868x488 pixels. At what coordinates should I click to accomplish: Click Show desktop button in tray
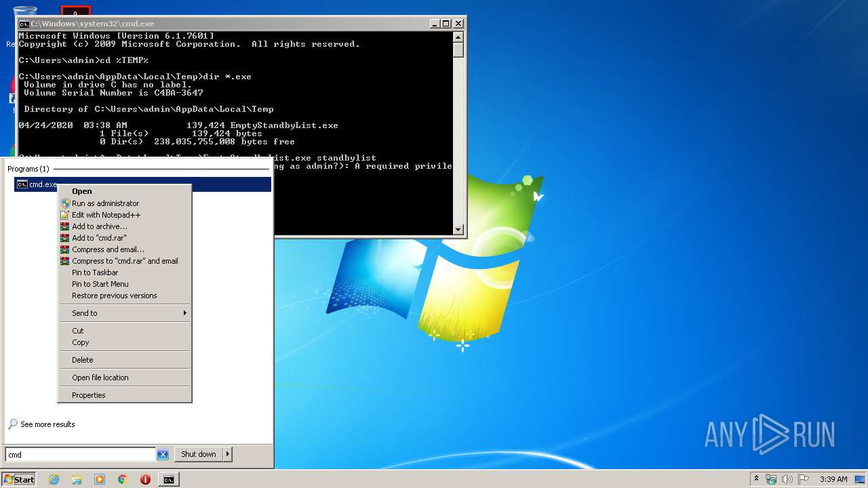(x=861, y=479)
